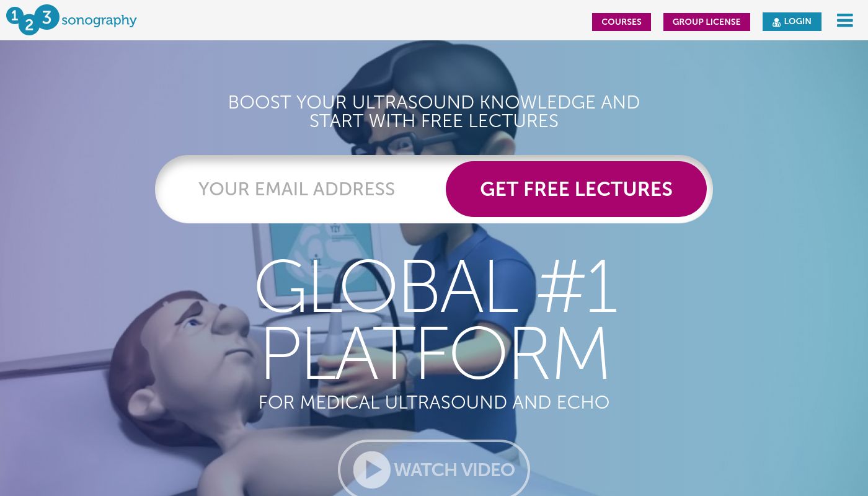Click the GLOBAL #1 heading text
Viewport: 868px width, 496px height.
point(435,286)
